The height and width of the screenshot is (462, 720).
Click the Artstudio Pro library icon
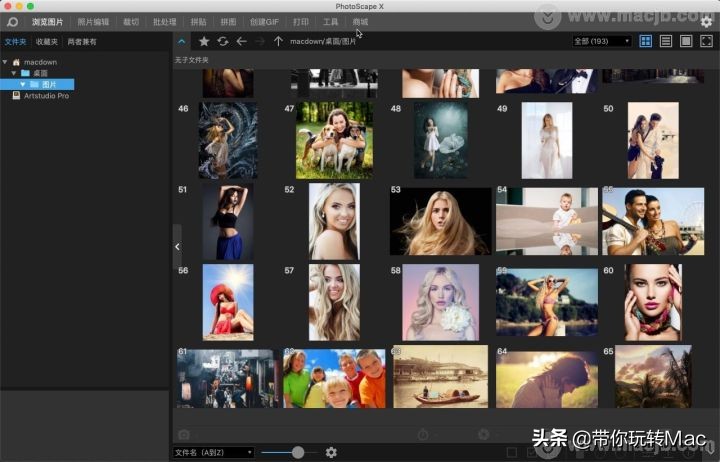[x=16, y=96]
